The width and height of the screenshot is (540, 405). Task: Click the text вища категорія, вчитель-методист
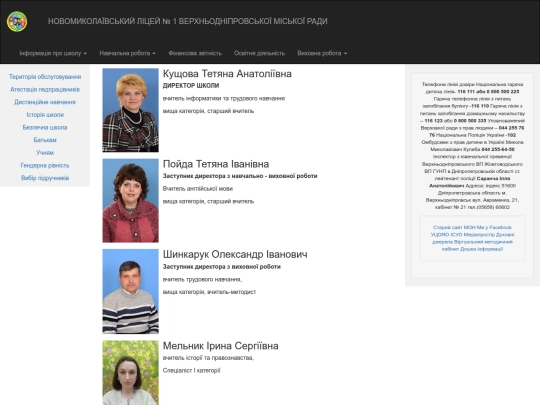point(209,292)
